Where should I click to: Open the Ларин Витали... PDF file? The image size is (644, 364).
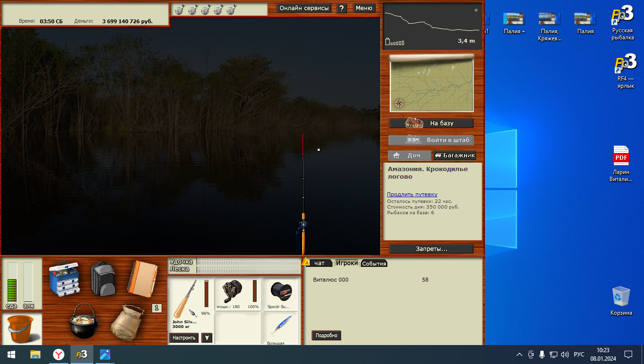pyautogui.click(x=621, y=164)
